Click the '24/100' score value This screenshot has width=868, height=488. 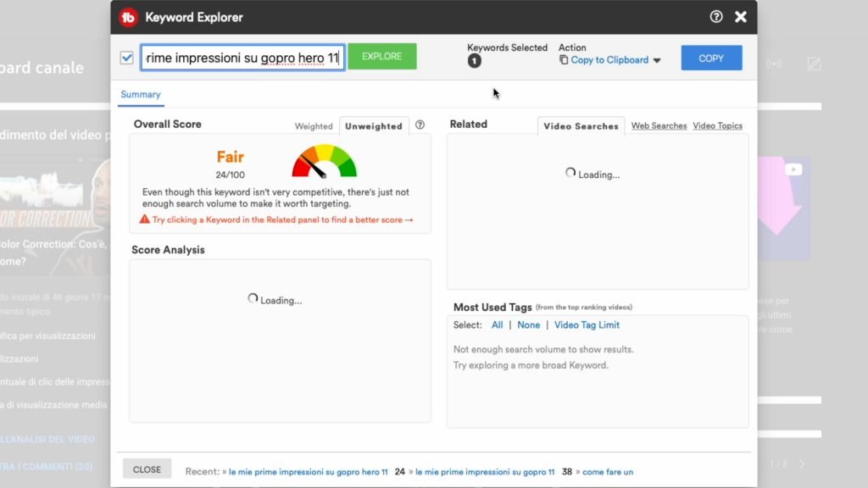pyautogui.click(x=231, y=175)
